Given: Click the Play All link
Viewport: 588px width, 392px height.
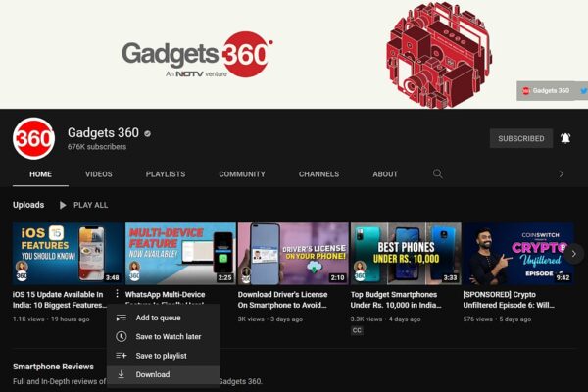Looking at the screenshot, I should (x=90, y=205).
